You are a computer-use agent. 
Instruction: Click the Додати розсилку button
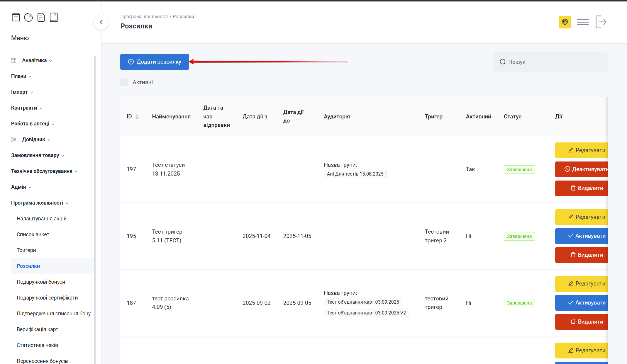(155, 62)
